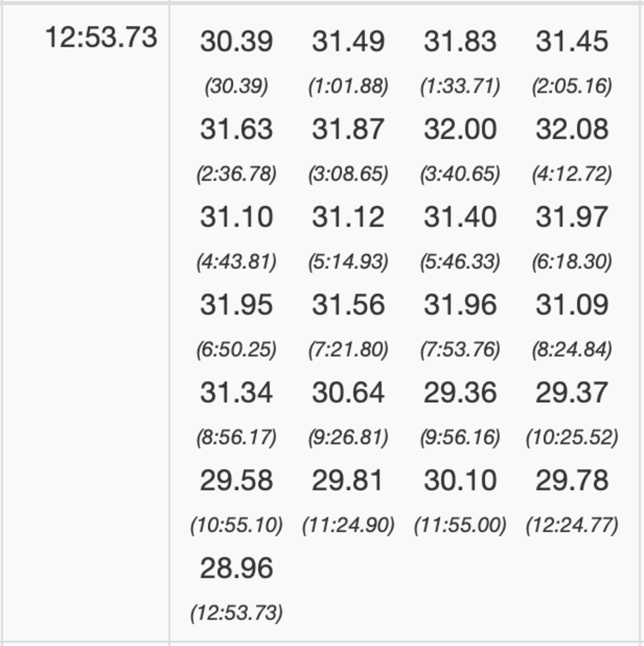Click cumulative time (4:12.72)

click(x=572, y=174)
